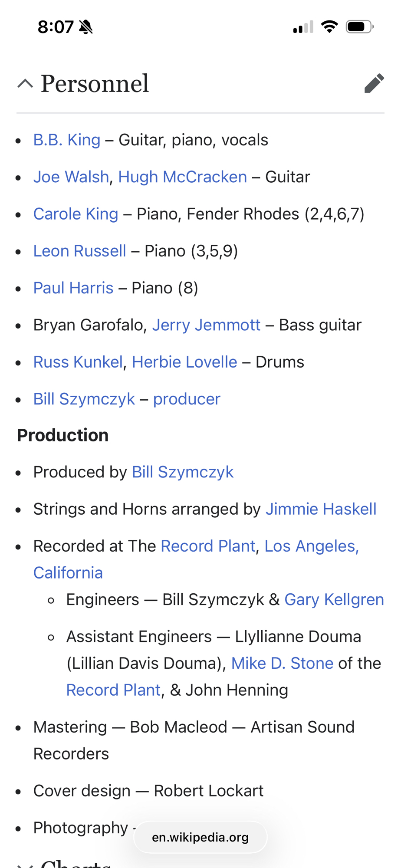Open the Jimmie Haskell link

[321, 509]
